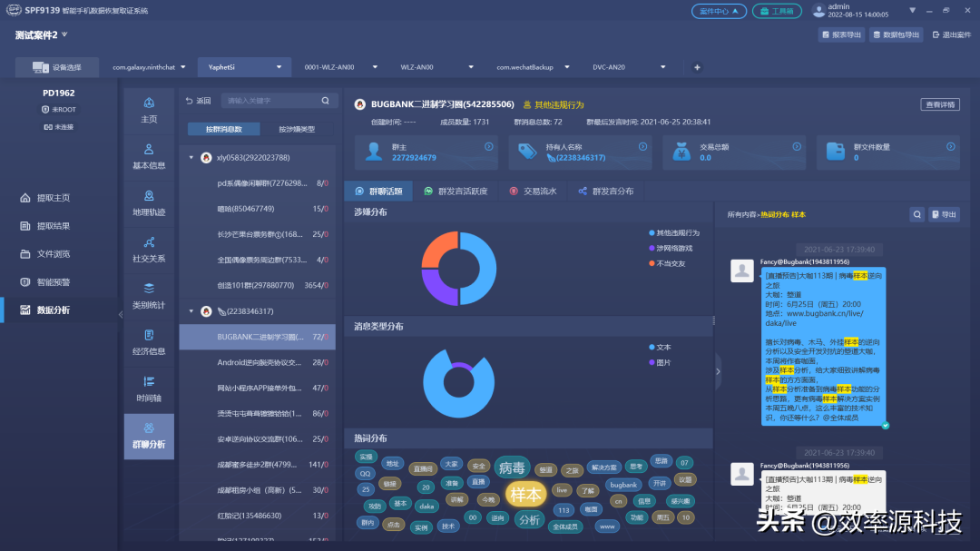Open the title bar dropdown triangle next to admin
Viewport: 980px width, 551px height.
(913, 10)
